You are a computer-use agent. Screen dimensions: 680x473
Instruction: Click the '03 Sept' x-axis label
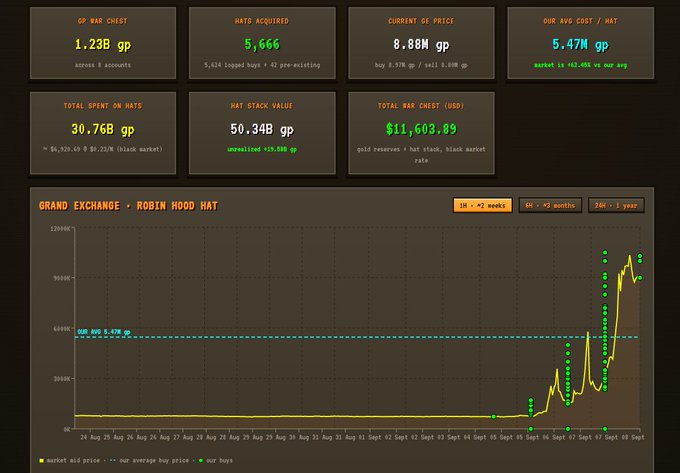(x=450, y=437)
